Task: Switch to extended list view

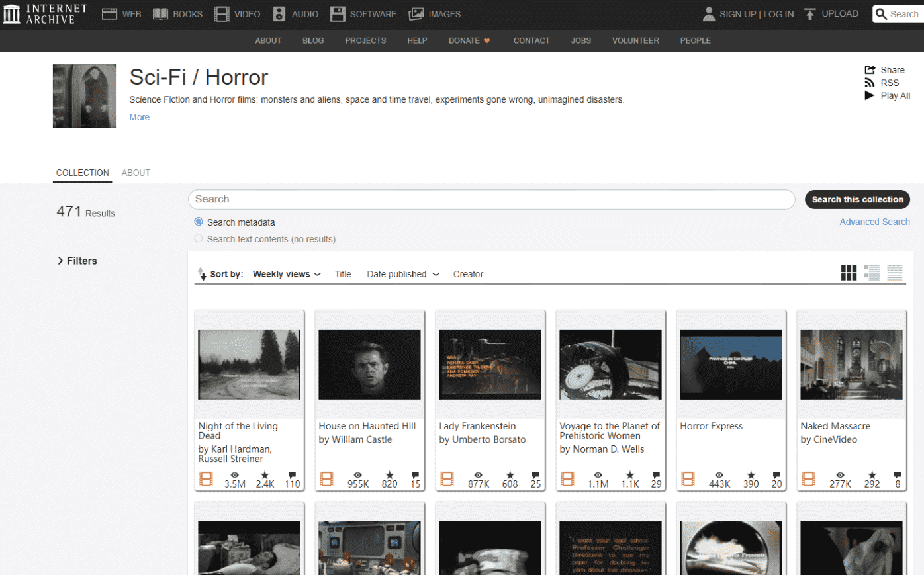Action: [x=872, y=273]
